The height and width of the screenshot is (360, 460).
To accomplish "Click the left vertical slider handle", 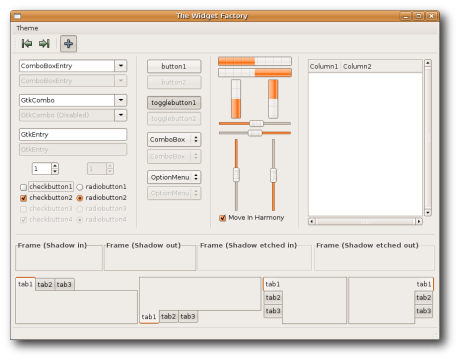I will tap(236, 175).
